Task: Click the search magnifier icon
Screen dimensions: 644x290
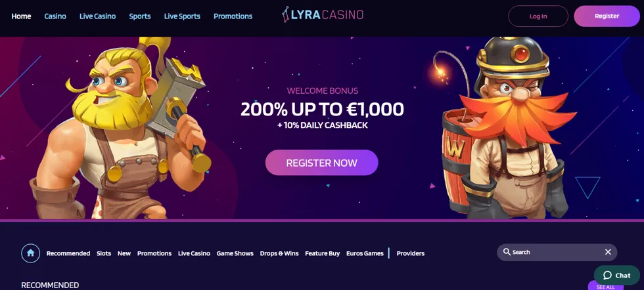Action: pyautogui.click(x=507, y=252)
